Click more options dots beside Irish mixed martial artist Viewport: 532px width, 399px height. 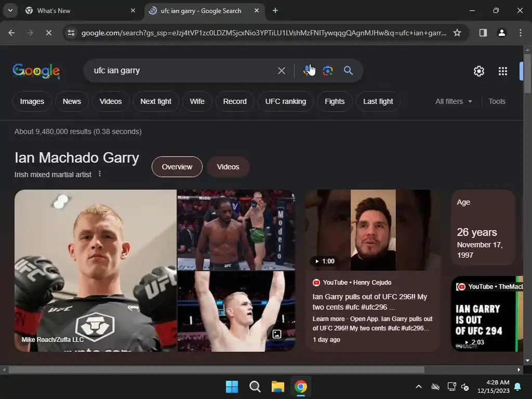click(99, 174)
